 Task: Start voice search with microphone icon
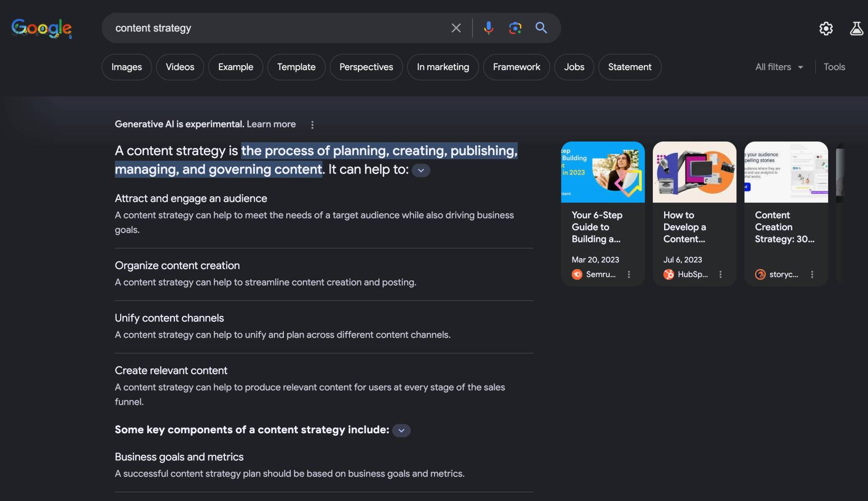pyautogui.click(x=488, y=28)
